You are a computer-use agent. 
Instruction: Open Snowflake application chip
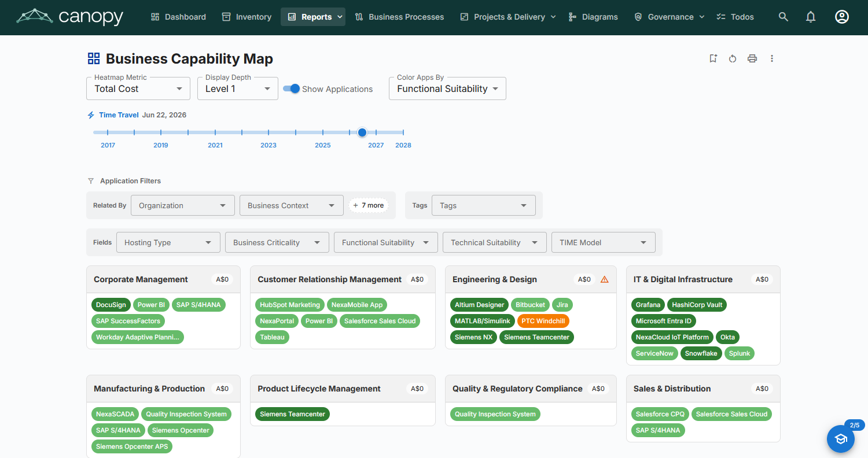pyautogui.click(x=701, y=353)
